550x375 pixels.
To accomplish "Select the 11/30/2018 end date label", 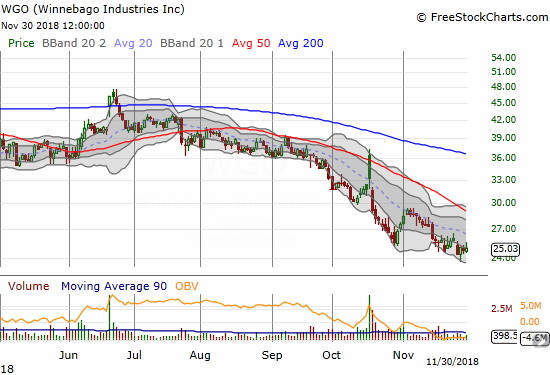I will [452, 361].
